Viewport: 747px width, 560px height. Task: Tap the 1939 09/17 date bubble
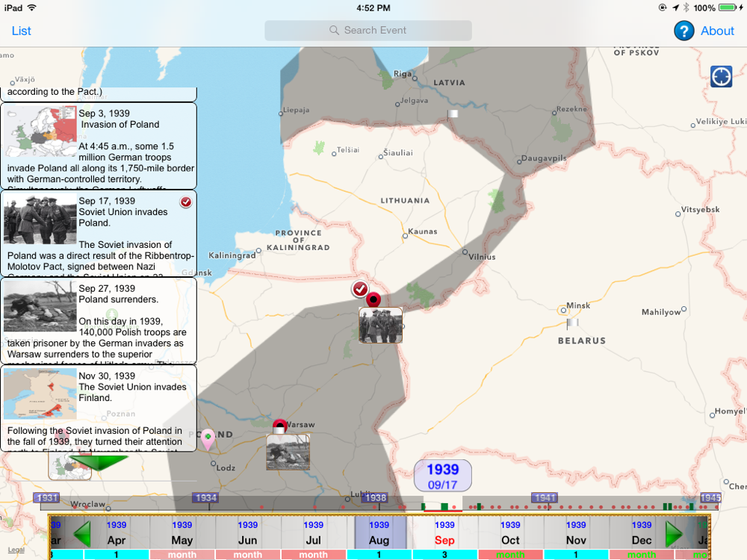tap(442, 476)
